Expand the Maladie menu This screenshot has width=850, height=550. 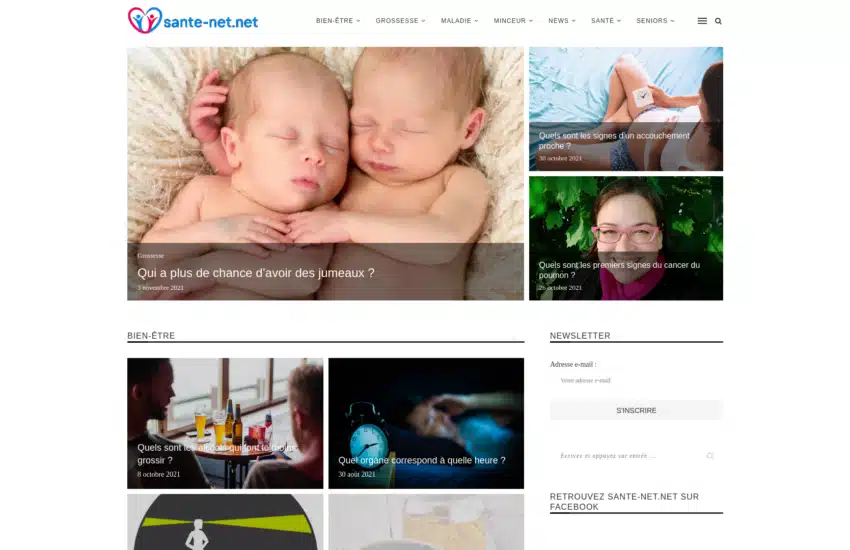(459, 21)
